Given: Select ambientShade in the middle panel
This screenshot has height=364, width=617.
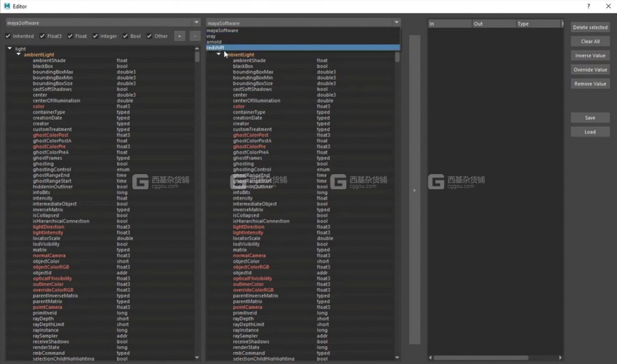Looking at the screenshot, I should 249,60.
